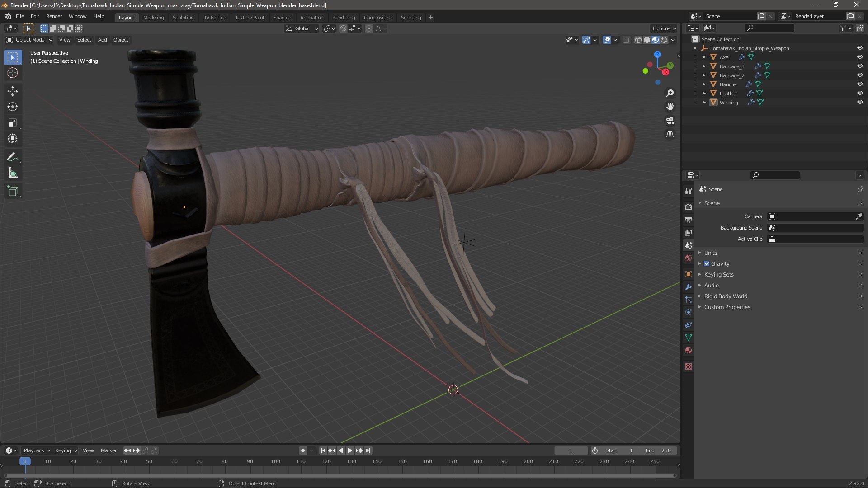Viewport: 868px width, 488px height.
Task: Click the Camera field in Scene properties
Action: (815, 216)
